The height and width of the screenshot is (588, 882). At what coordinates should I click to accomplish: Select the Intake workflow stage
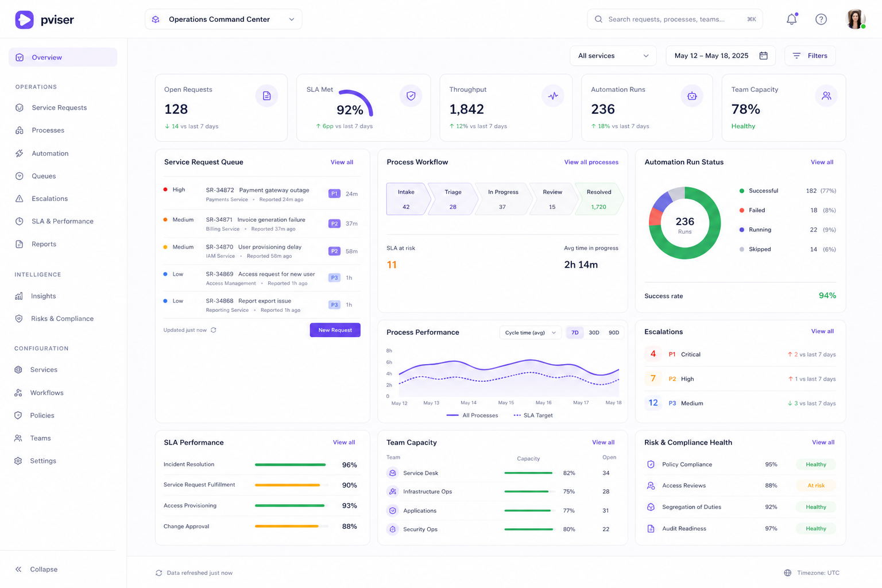click(407, 199)
